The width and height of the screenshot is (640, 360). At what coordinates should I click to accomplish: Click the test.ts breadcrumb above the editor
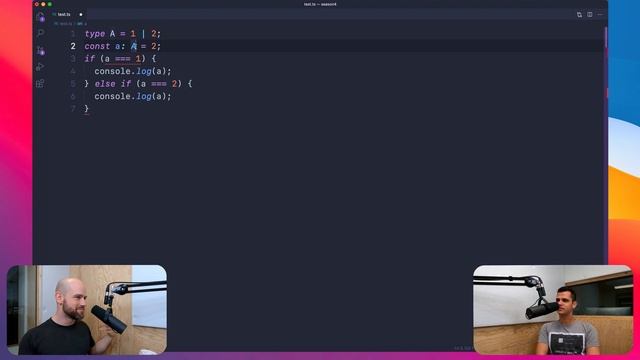64,24
